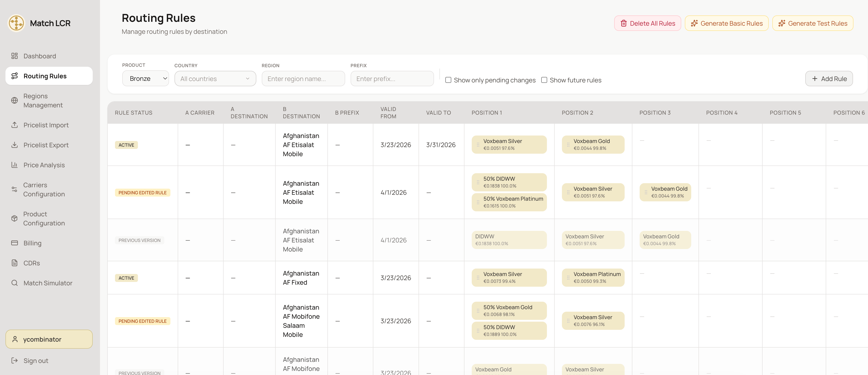Viewport: 868px width, 375px height.
Task: Click Generate Test Rules button
Action: 813,23
